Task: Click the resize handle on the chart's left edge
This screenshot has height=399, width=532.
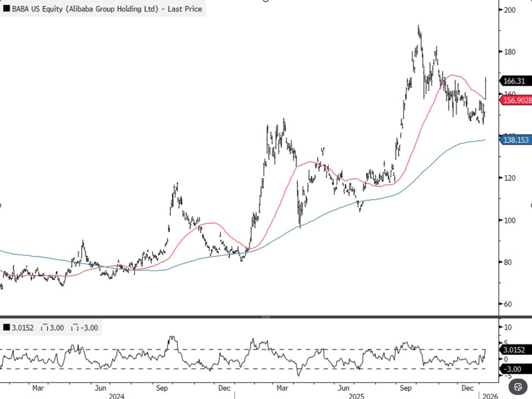Action: 1,205
